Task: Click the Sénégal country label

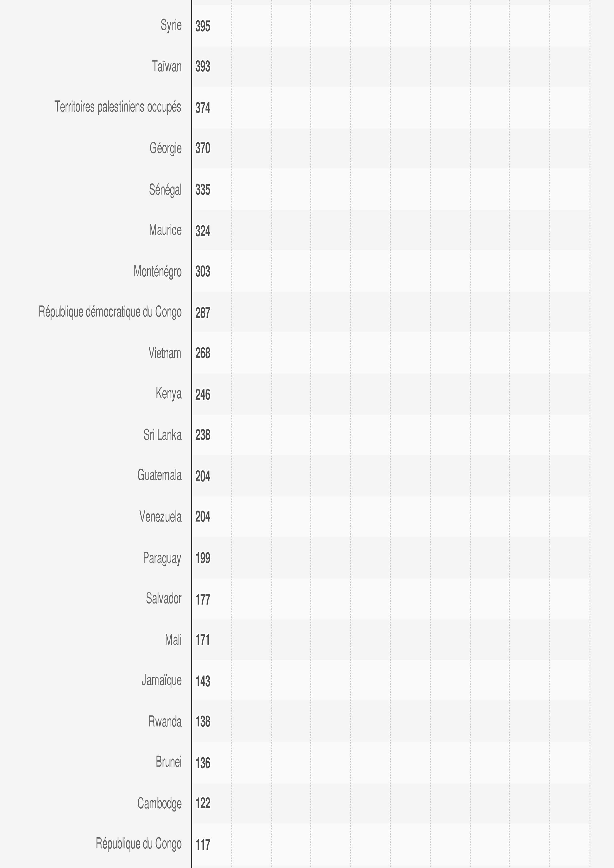Action: pyautogui.click(x=165, y=189)
